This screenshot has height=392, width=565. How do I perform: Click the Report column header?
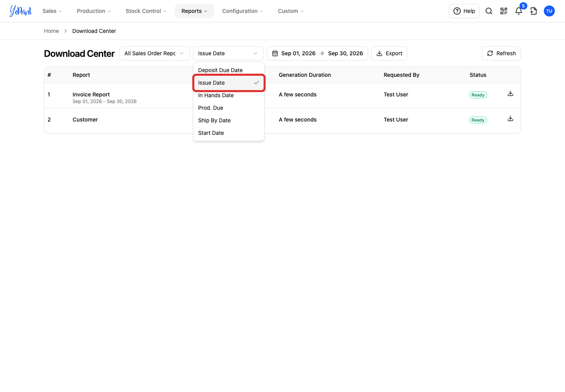[x=81, y=75]
